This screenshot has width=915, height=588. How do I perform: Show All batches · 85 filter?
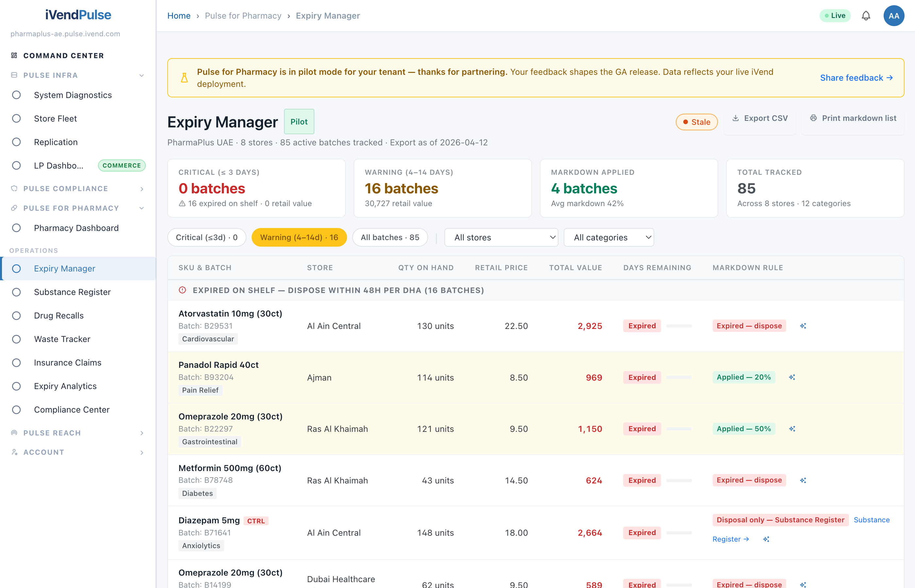390,237
